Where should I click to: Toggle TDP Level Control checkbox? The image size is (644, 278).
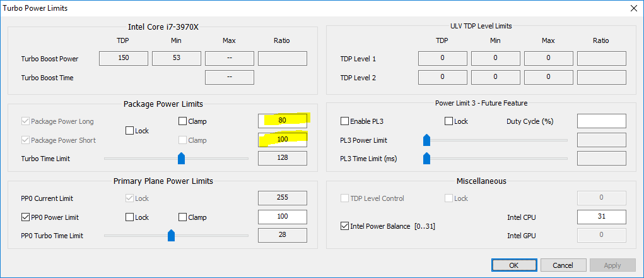(344, 198)
